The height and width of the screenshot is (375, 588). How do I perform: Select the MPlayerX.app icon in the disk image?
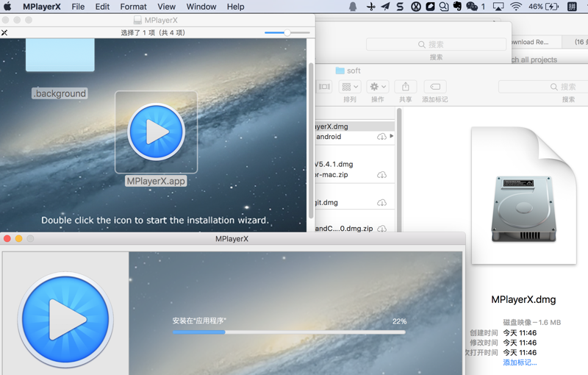click(156, 132)
